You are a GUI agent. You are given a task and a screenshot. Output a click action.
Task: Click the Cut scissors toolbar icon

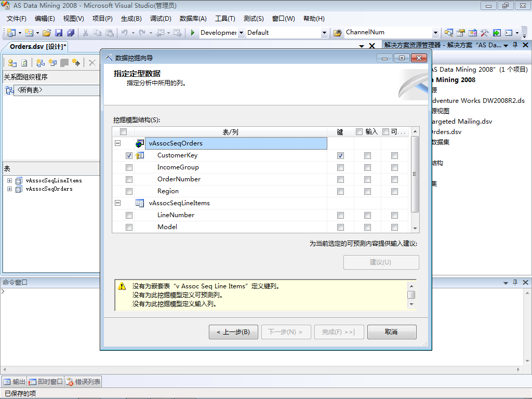[x=86, y=33]
